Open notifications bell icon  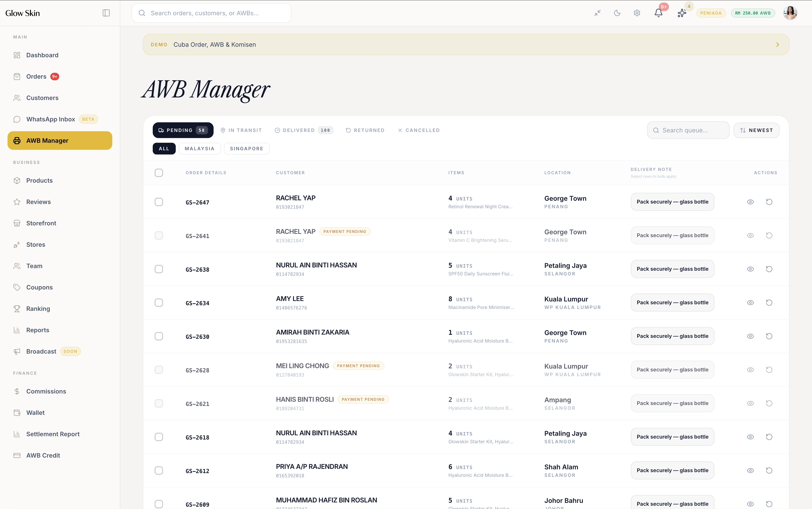pos(658,13)
